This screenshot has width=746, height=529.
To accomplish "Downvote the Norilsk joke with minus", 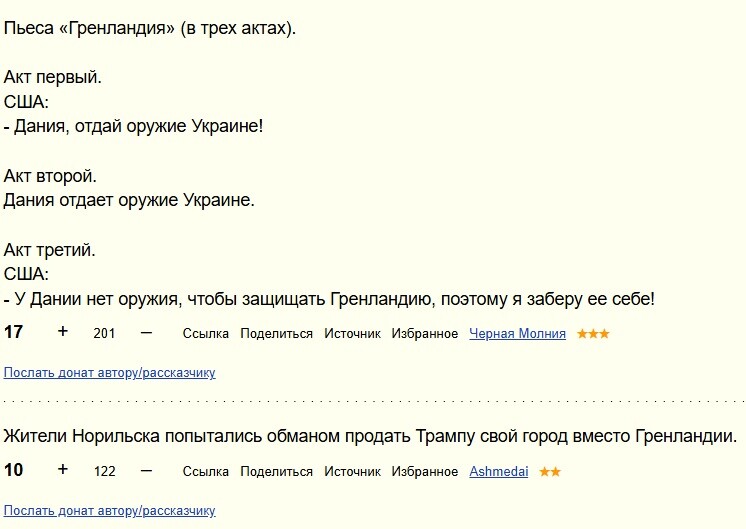I will click(147, 470).
